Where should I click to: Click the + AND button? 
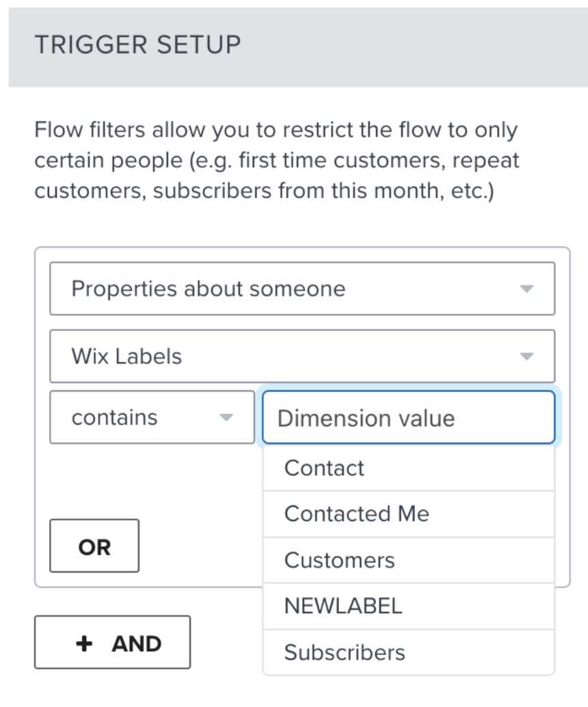coord(111,642)
